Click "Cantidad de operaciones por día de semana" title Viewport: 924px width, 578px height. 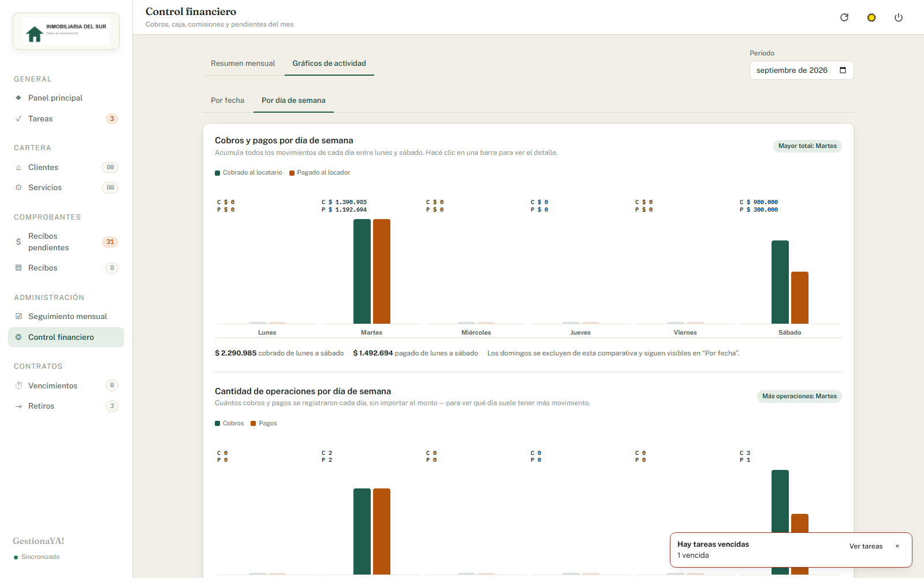point(303,391)
